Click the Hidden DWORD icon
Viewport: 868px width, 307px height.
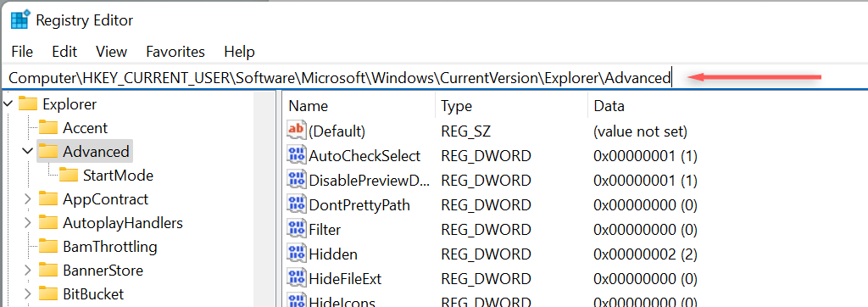click(296, 254)
